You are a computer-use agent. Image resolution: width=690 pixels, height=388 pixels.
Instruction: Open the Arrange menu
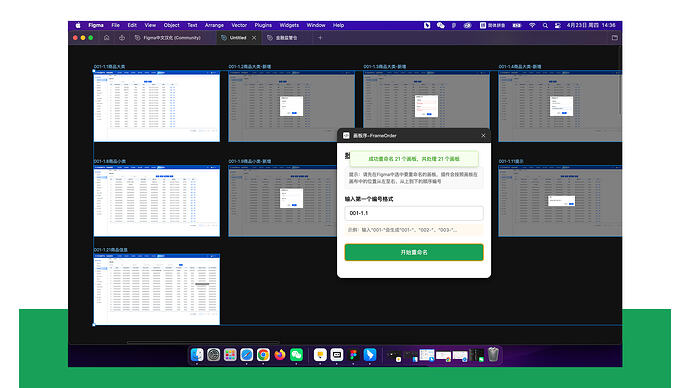click(214, 26)
